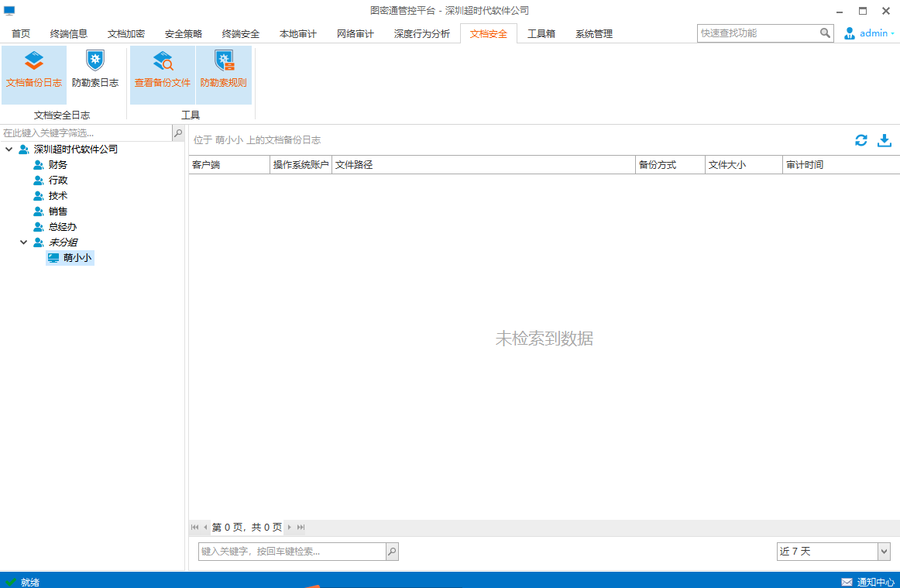Select 总经办 group in tree

63,227
